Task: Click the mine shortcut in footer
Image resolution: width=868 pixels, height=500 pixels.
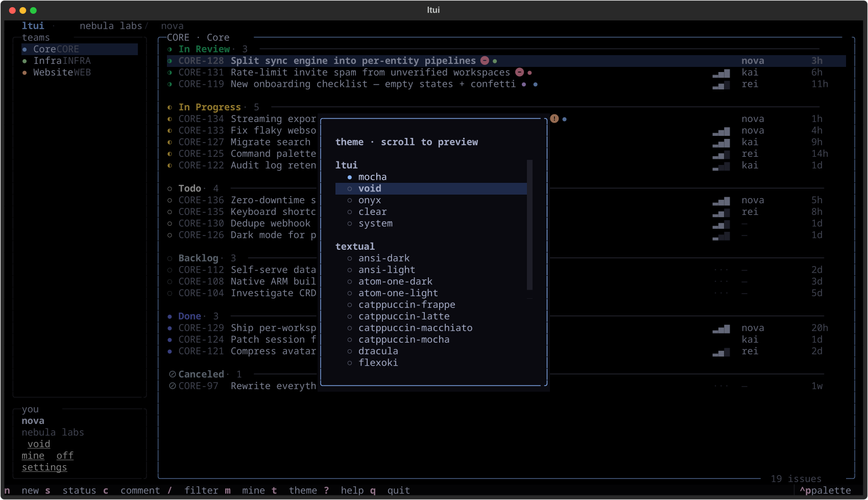Action: click(x=245, y=491)
